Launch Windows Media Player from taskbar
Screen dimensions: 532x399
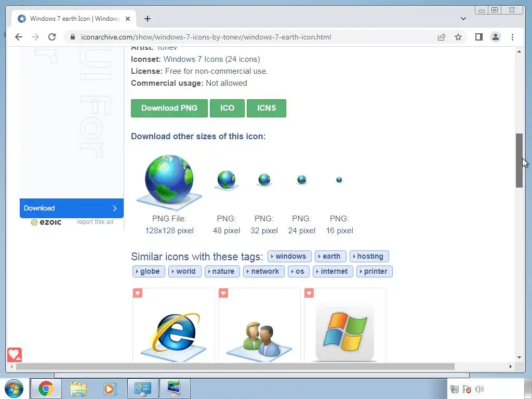[x=110, y=389]
